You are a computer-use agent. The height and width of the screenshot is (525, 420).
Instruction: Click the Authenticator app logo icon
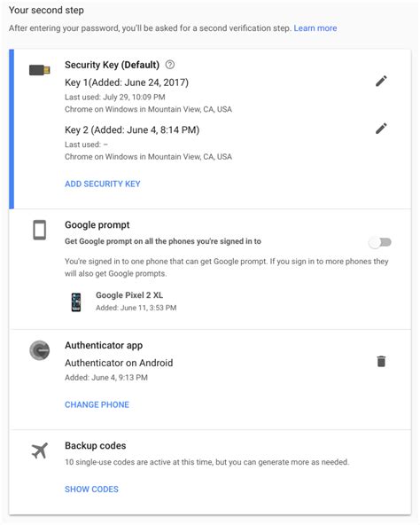coord(40,350)
